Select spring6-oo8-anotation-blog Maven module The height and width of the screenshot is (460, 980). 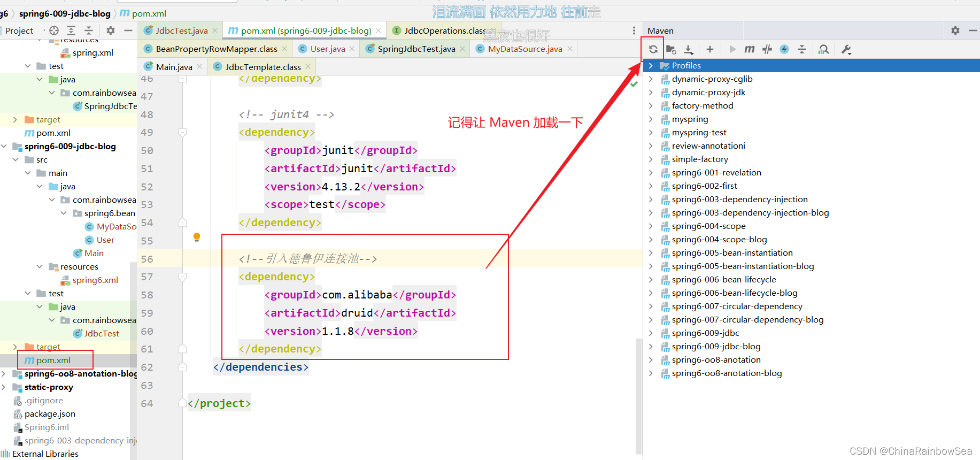point(727,373)
